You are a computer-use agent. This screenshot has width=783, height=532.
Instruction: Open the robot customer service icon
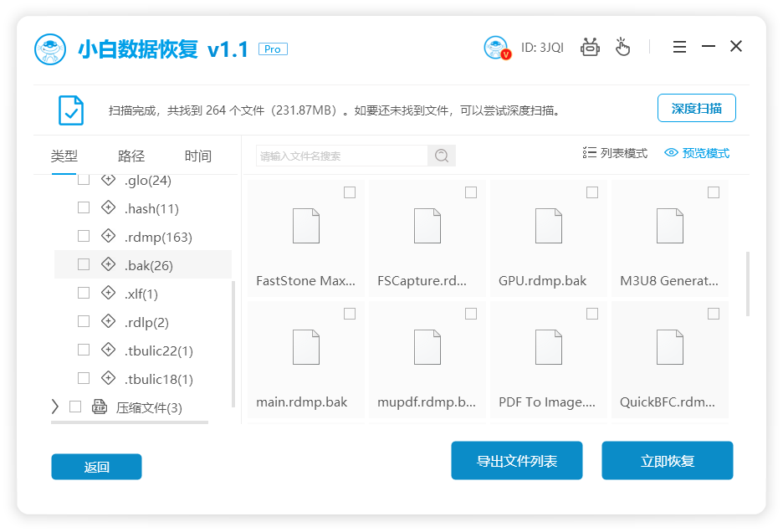[x=591, y=47]
